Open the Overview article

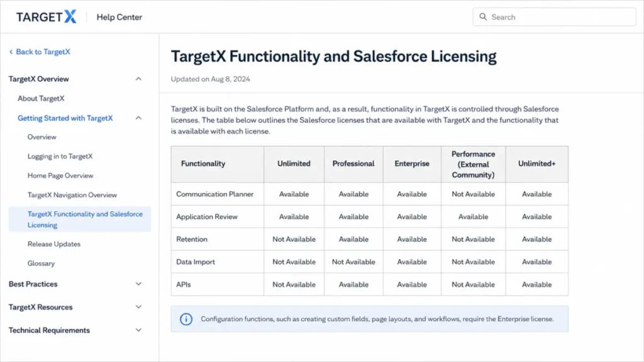click(x=42, y=137)
